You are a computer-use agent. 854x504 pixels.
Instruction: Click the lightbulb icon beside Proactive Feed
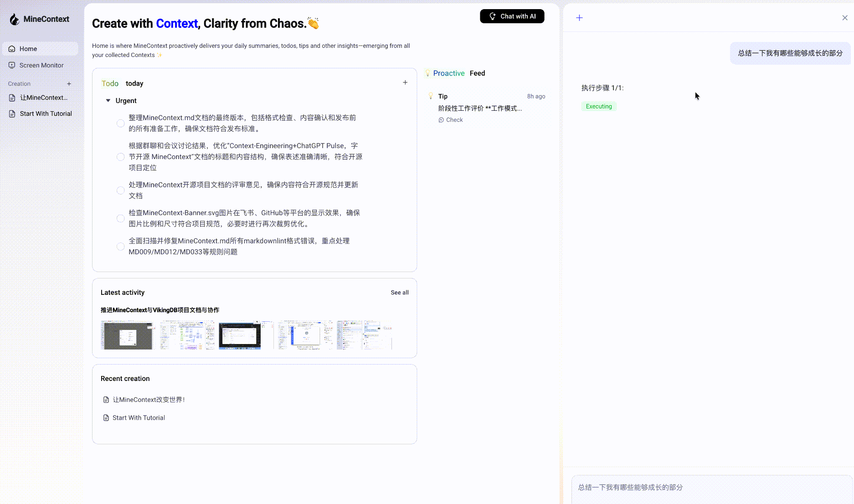click(427, 73)
